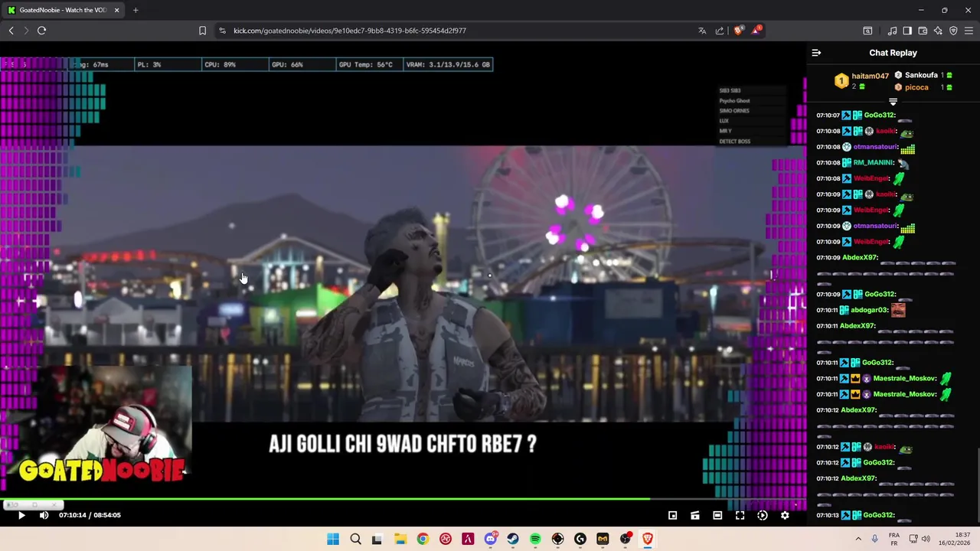Toggle the browser sidebar panel

click(x=907, y=31)
